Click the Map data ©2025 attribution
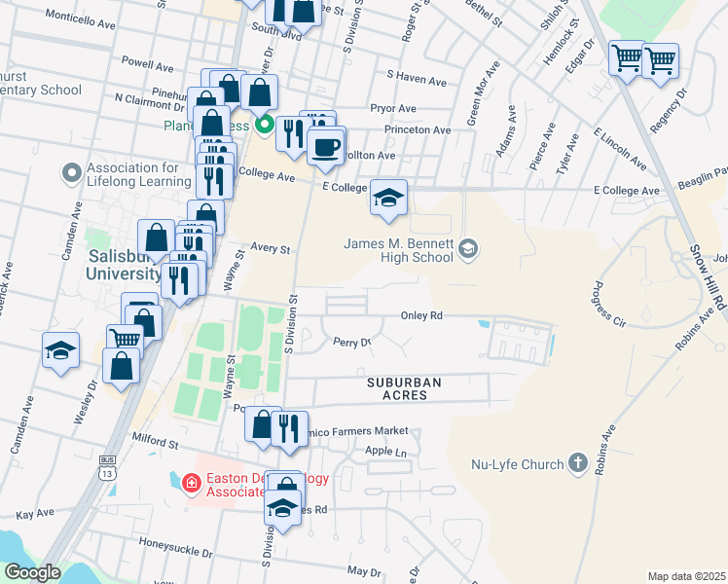 pos(687,576)
